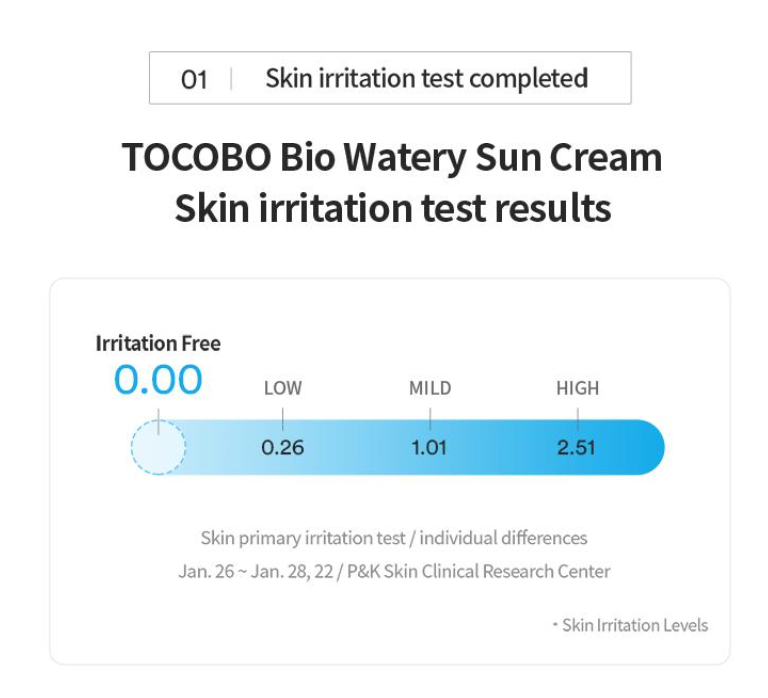Image resolution: width=768 pixels, height=698 pixels.
Task: Click the 1.01 MILD threshold value
Action: pos(429,447)
